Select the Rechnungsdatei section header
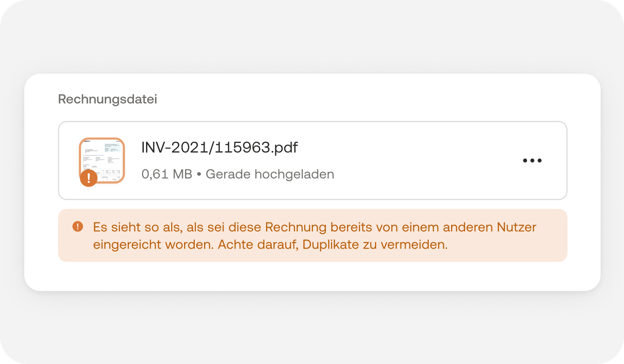 (107, 99)
